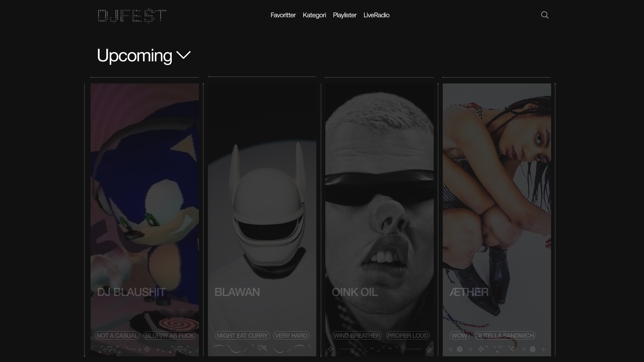The width and height of the screenshot is (644, 362).
Task: Go to Playlister in navigation
Action: [x=344, y=15]
